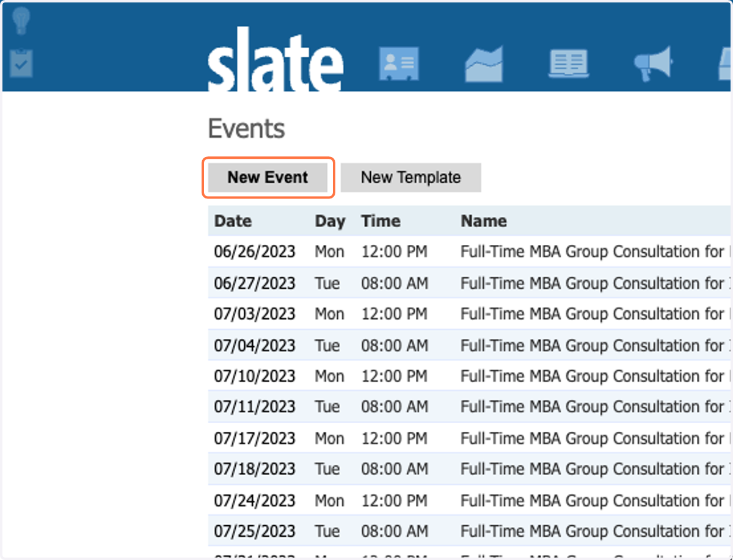Open the event name on 07/10/2023

click(595, 376)
